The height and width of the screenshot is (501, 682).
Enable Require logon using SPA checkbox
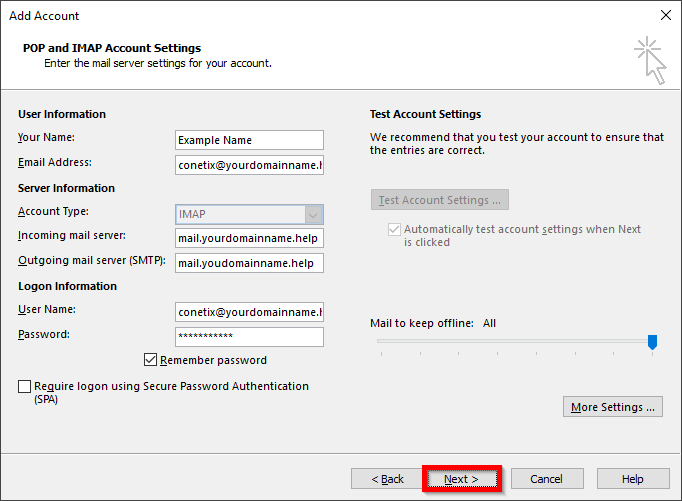pos(24,386)
